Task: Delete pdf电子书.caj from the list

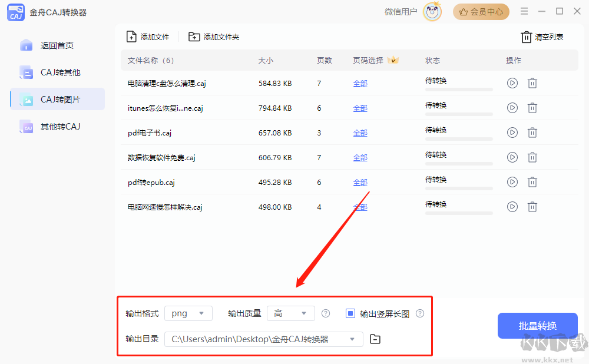Action: coord(532,133)
